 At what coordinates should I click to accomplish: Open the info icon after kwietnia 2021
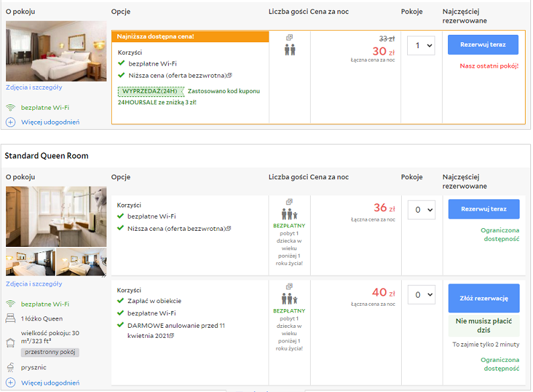tap(171, 336)
